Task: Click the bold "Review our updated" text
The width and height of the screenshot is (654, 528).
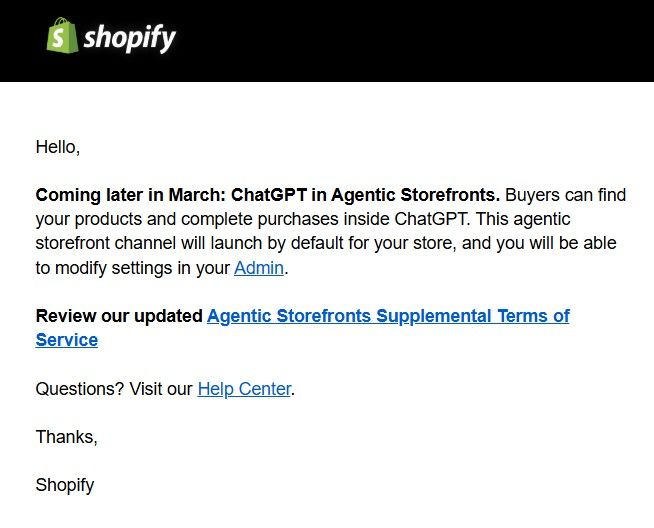Action: (x=119, y=316)
